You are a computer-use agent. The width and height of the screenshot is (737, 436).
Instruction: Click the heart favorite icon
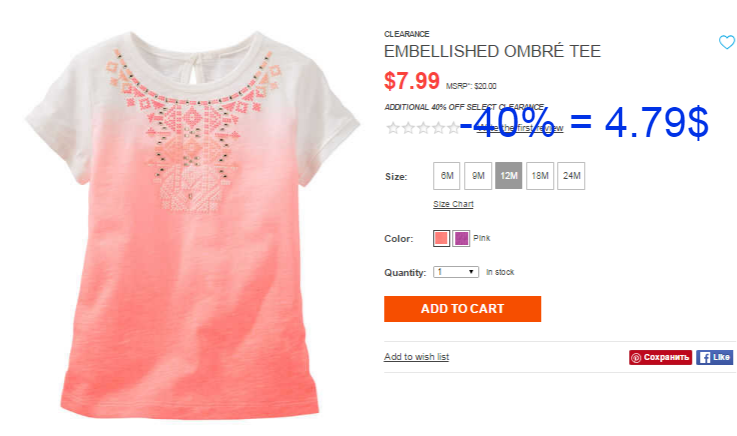click(727, 42)
